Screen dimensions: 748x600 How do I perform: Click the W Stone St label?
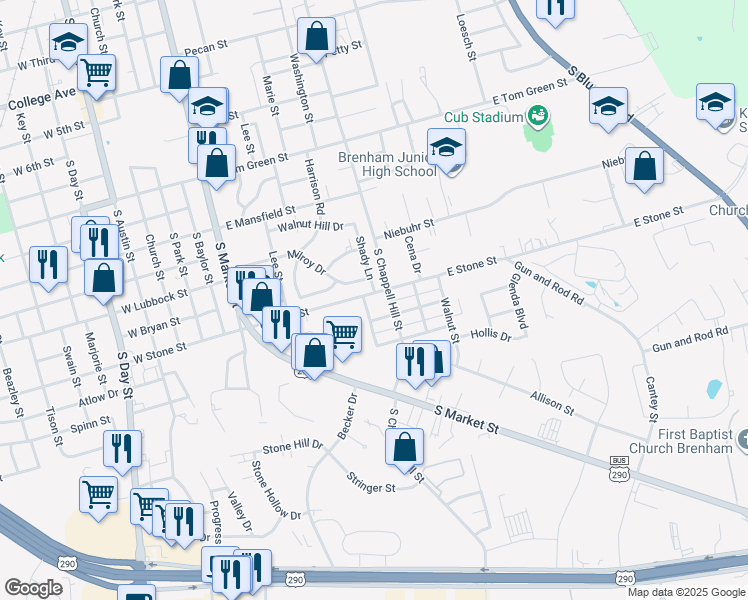click(160, 353)
